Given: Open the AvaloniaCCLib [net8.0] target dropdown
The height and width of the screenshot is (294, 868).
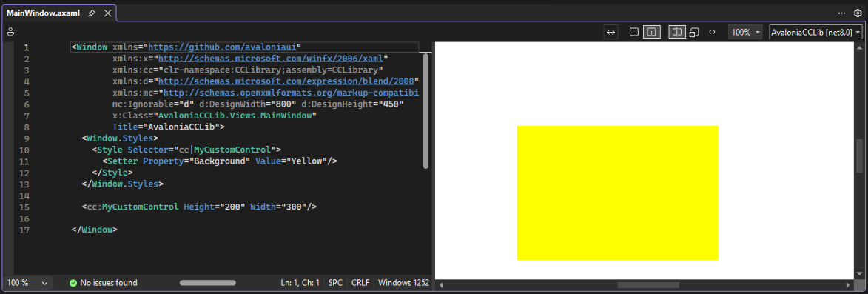Looking at the screenshot, I should pyautogui.click(x=816, y=32).
